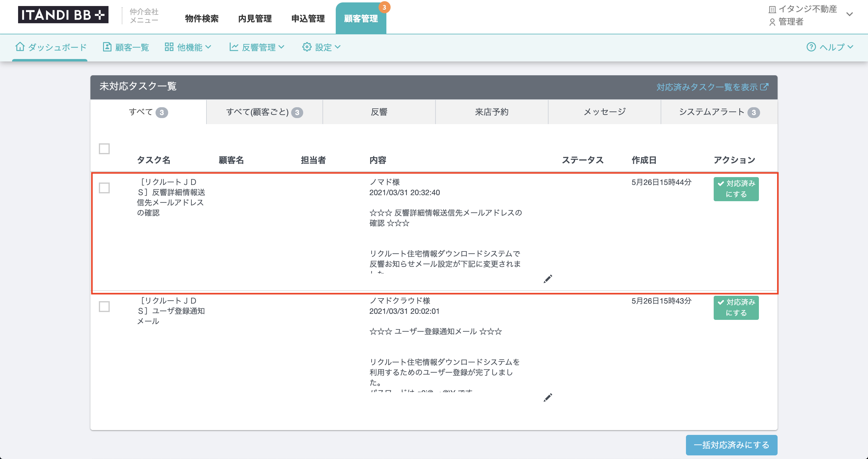Click 一括対応済みにする button
Screen dimensions: 868x459
coord(731,445)
